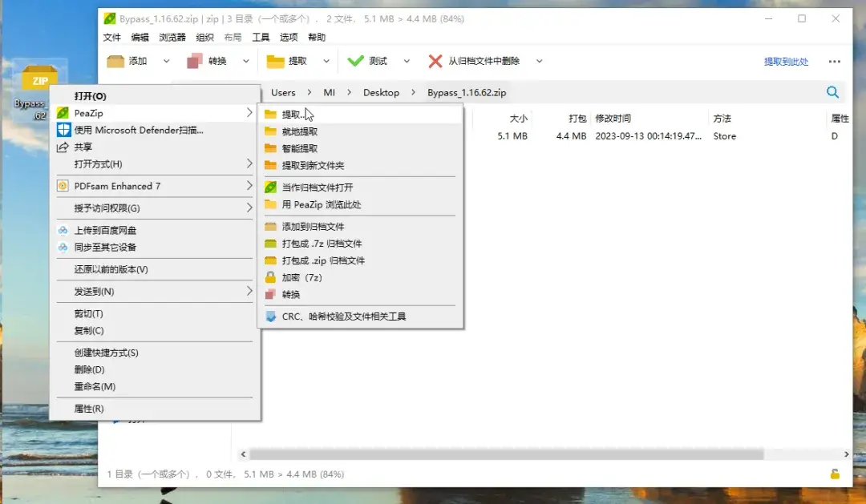Open the three-dots more options menu
The height and width of the screenshot is (504, 866).
(x=835, y=61)
